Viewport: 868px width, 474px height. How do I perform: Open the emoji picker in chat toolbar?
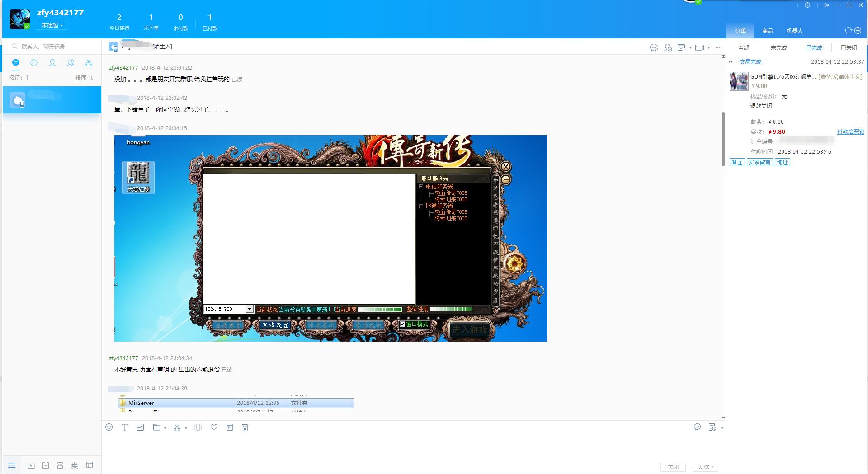click(x=109, y=427)
